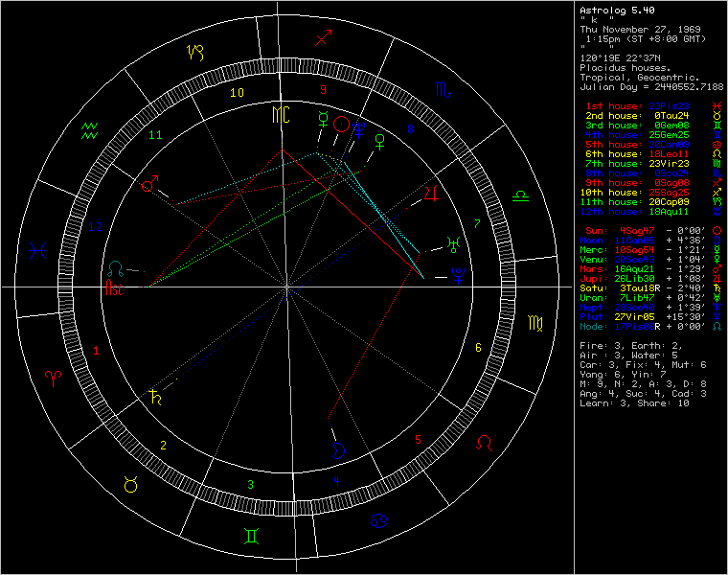Click the Mars glyph in house 11
Image resolution: width=728 pixels, height=575 pixels.
[148, 184]
